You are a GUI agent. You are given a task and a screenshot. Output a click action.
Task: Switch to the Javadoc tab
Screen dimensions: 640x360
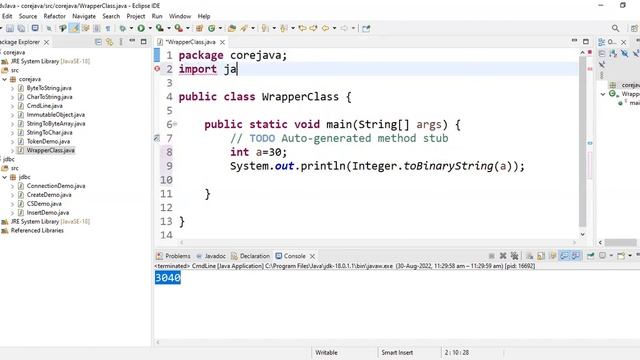[211, 256]
